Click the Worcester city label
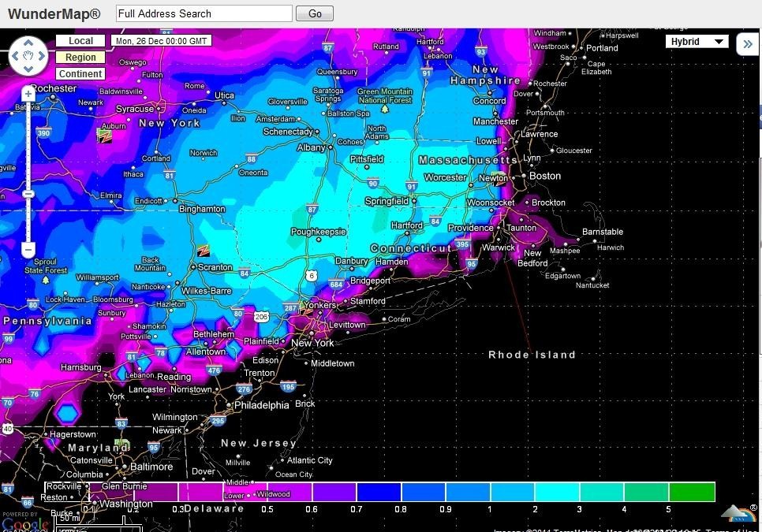 445,177
